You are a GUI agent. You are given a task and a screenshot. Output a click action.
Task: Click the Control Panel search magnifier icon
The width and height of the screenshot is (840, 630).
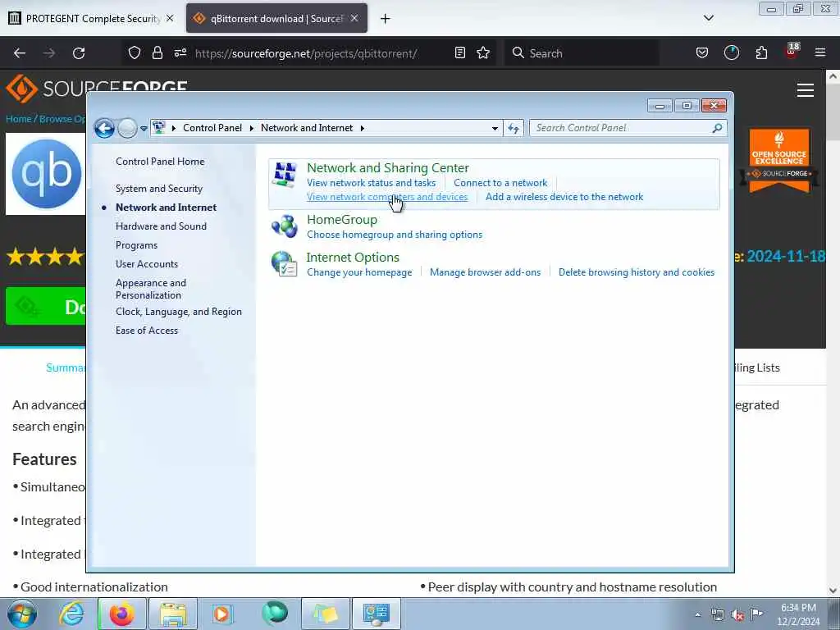point(717,128)
